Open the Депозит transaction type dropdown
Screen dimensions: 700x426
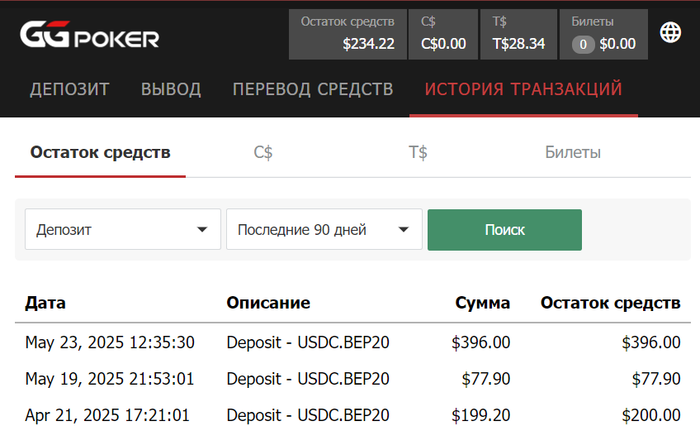[x=122, y=230]
